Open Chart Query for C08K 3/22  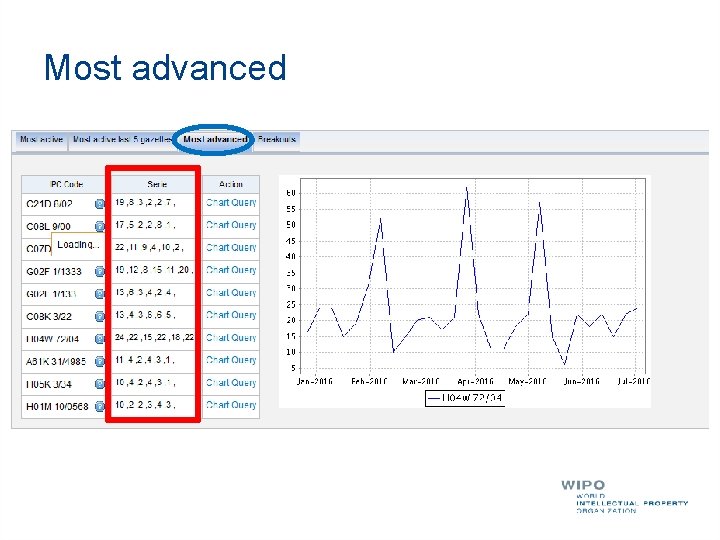(231, 315)
